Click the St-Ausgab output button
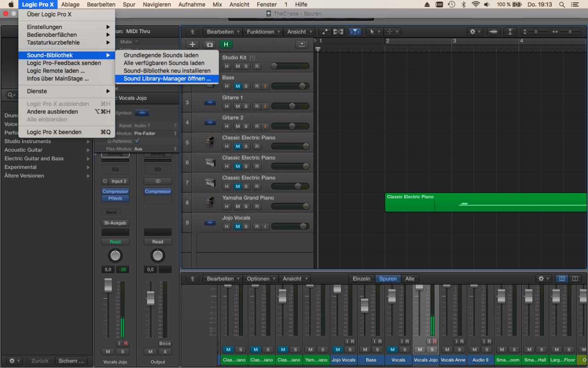 point(115,223)
